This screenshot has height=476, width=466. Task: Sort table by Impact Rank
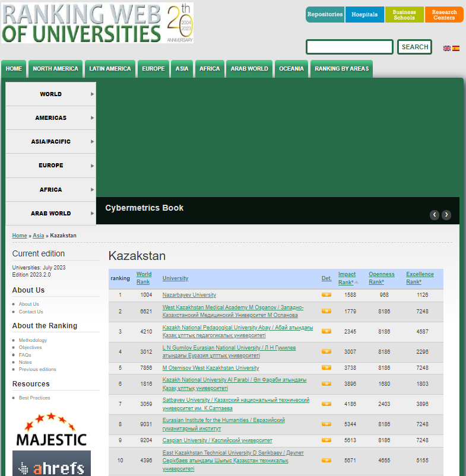coord(347,278)
